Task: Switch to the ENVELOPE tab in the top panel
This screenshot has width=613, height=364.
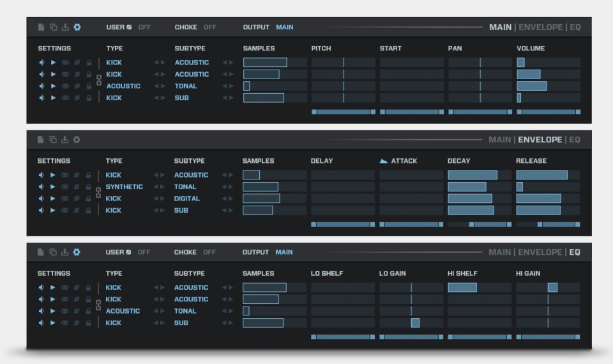Action: pos(540,27)
